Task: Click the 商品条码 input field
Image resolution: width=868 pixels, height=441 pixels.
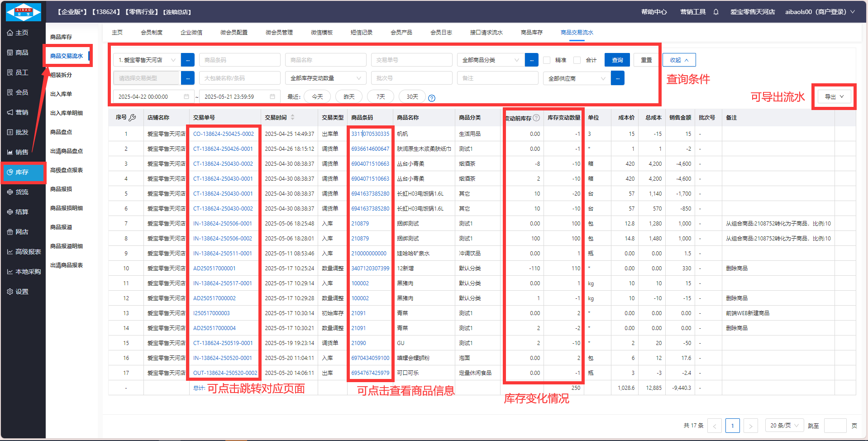Action: point(240,60)
